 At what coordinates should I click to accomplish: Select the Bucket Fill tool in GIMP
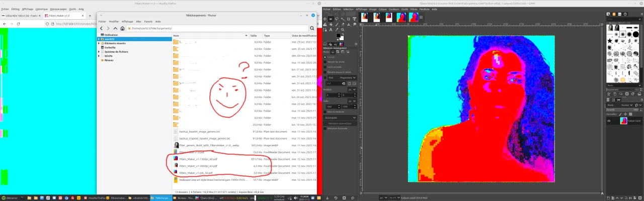(331, 24)
